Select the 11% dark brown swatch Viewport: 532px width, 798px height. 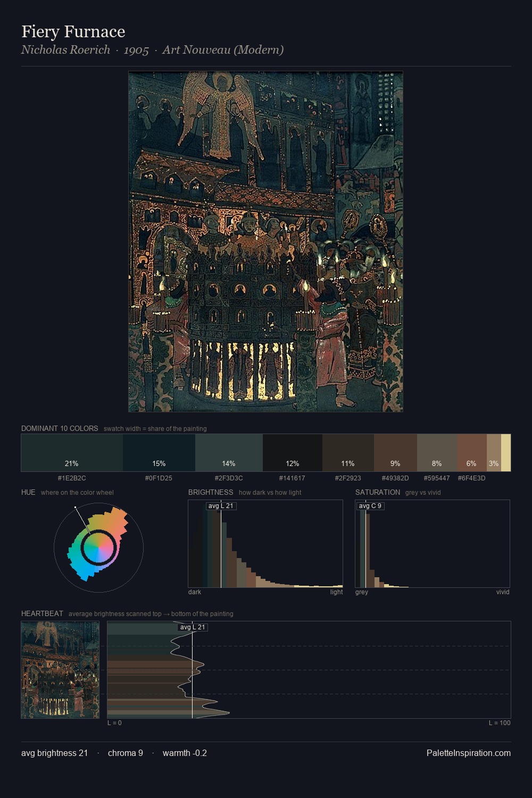coord(348,453)
